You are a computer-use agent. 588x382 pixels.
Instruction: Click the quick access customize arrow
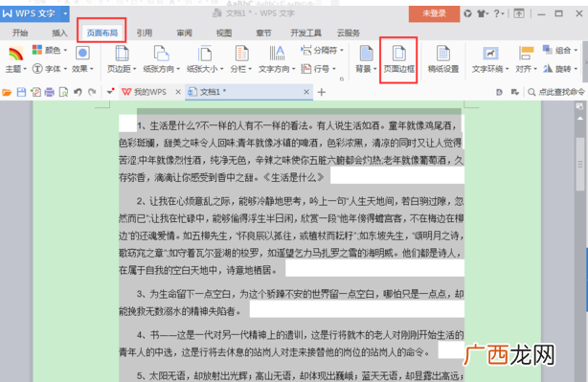(110, 91)
